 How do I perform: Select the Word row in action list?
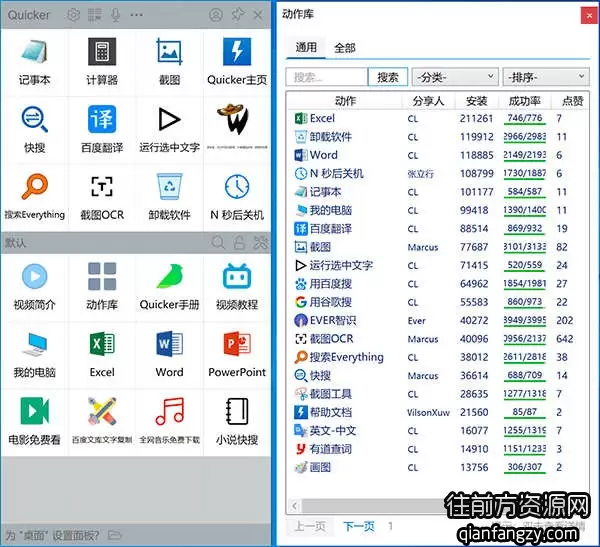(x=437, y=155)
